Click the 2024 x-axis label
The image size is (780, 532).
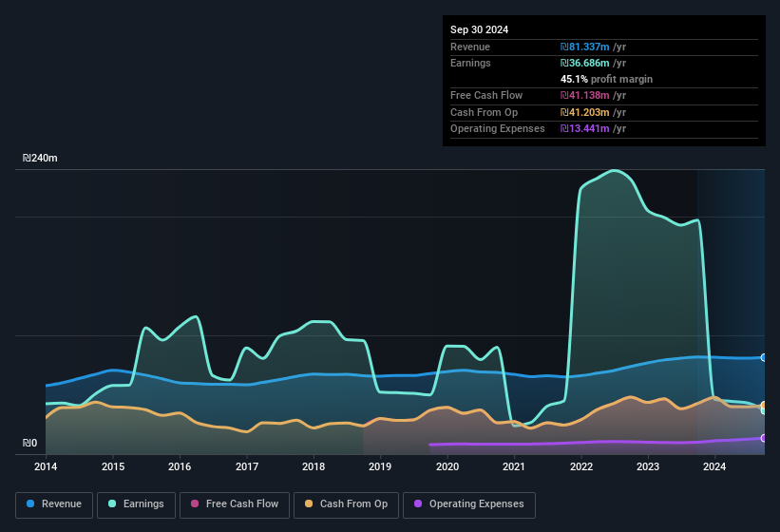click(x=714, y=466)
